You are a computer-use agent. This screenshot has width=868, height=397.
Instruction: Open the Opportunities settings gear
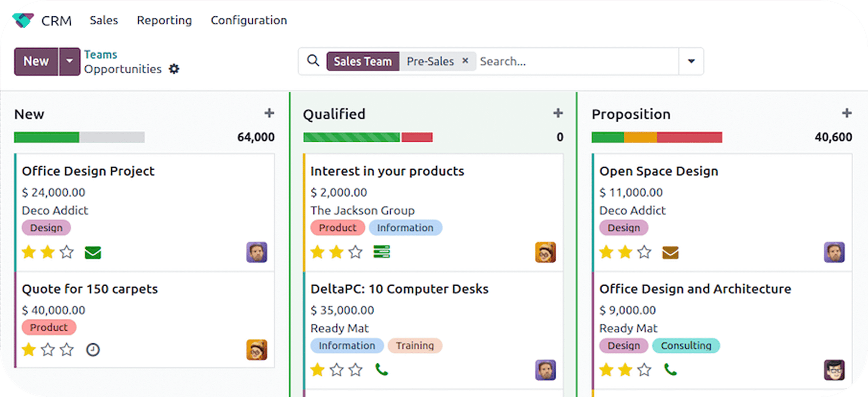(174, 69)
